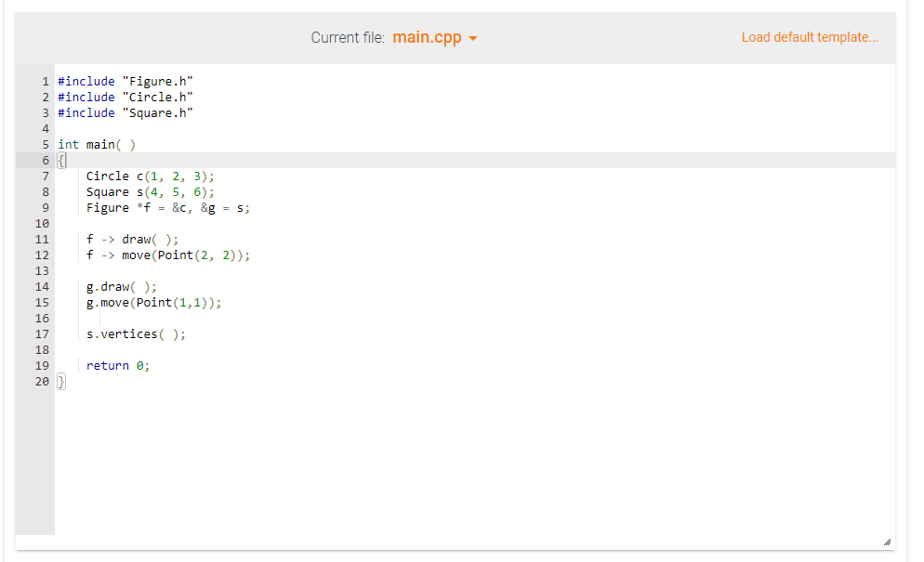Click the highlighted opening brace on line 6

(x=60, y=160)
